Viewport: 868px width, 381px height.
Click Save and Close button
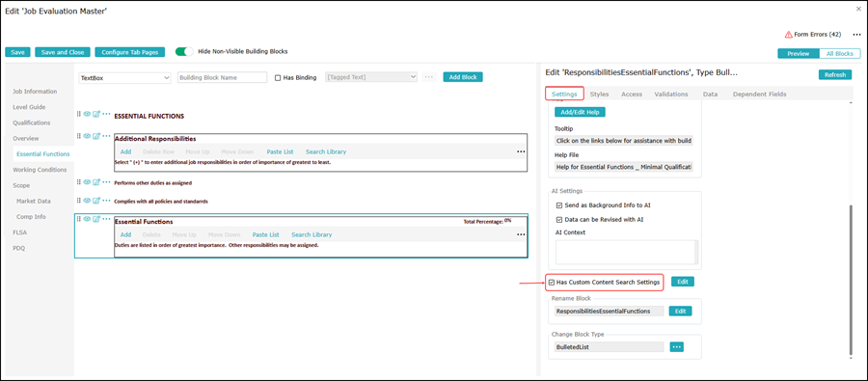[x=63, y=52]
